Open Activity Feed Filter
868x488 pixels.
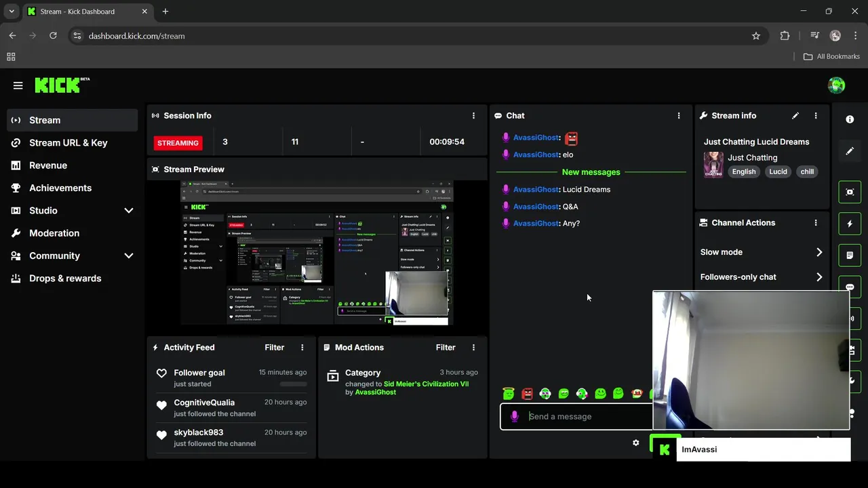point(274,348)
